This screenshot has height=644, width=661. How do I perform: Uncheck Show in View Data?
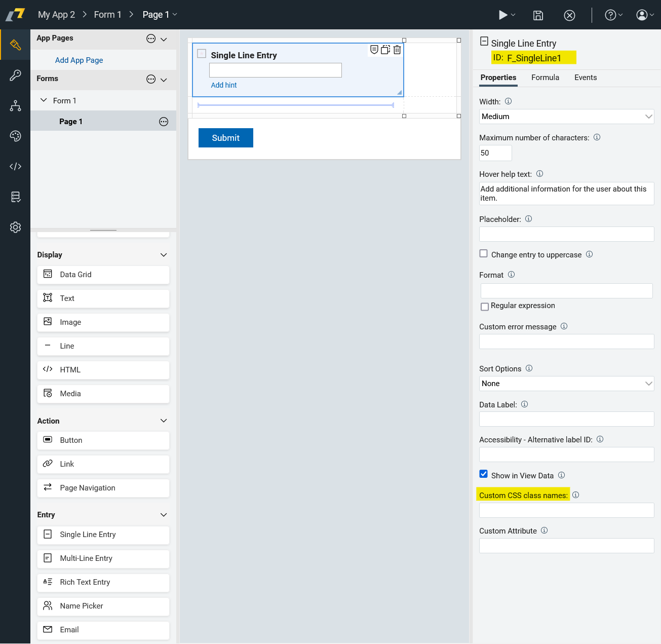484,474
